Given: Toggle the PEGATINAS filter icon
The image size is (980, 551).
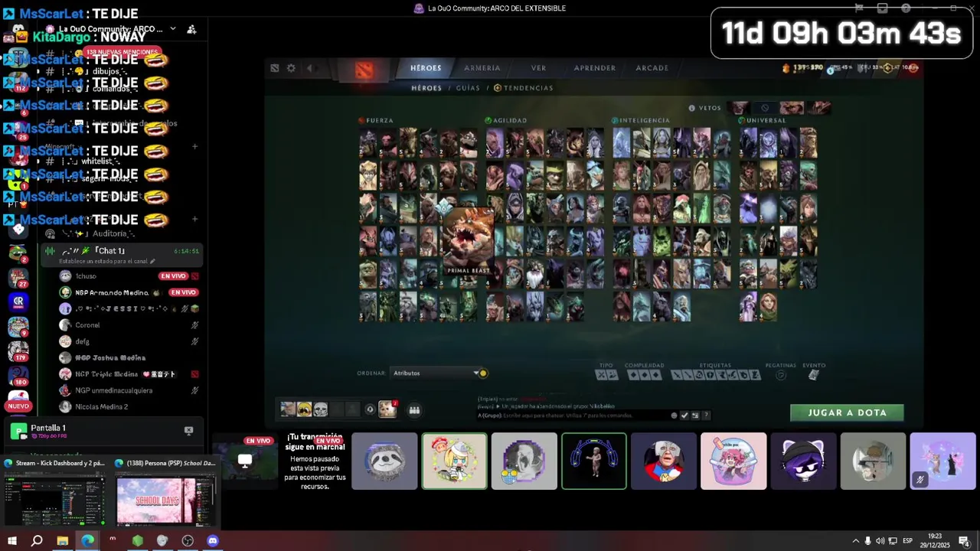Looking at the screenshot, I should tap(781, 375).
